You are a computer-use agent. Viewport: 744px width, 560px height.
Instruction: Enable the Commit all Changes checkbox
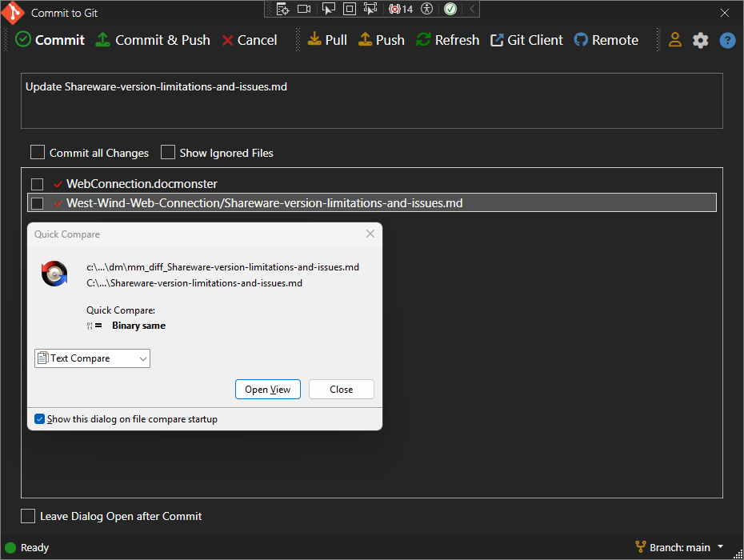(38, 152)
